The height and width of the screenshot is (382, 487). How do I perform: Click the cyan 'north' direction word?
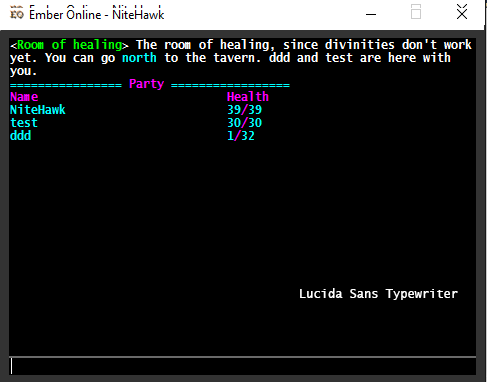[139, 58]
